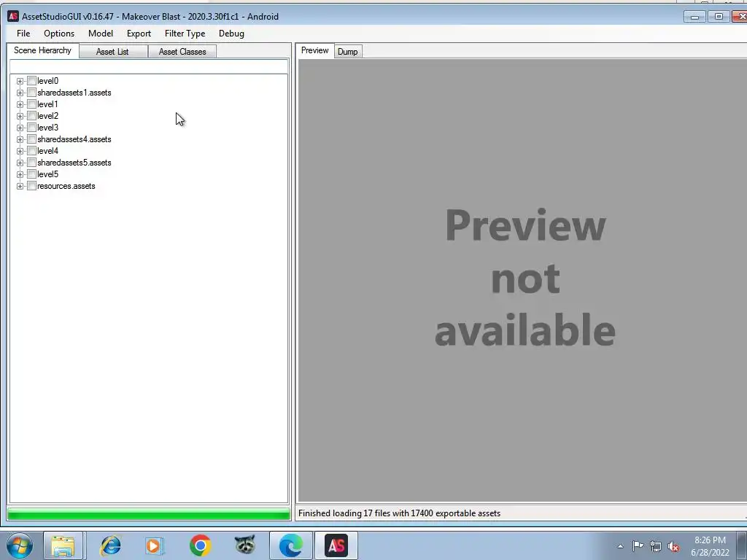Viewport: 747px width, 560px height.
Task: Switch to the Asset List tab
Action: tap(112, 52)
